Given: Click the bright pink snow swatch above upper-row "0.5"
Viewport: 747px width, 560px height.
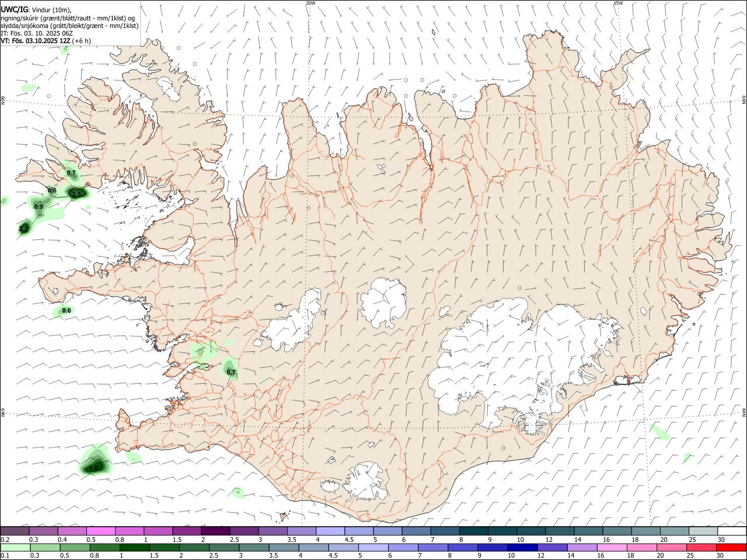Looking at the screenshot, I should 100,531.
